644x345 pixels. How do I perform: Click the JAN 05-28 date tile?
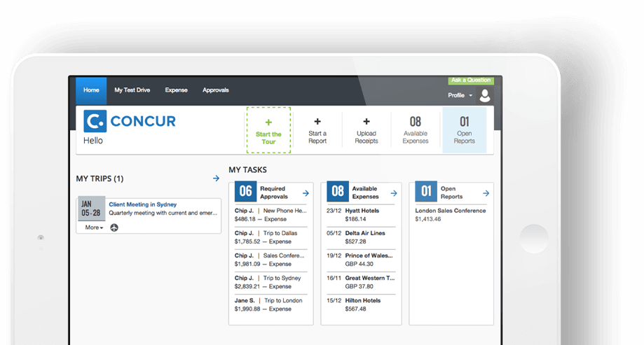pos(91,209)
